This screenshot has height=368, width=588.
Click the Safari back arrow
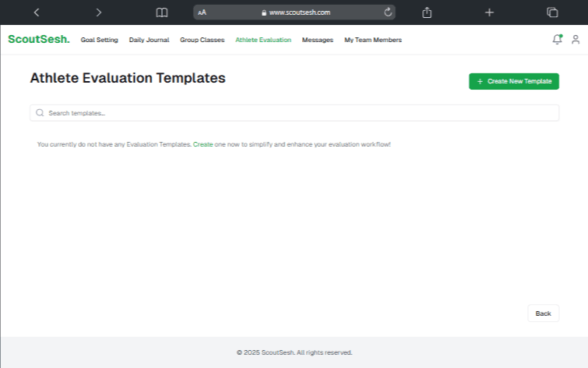click(37, 12)
